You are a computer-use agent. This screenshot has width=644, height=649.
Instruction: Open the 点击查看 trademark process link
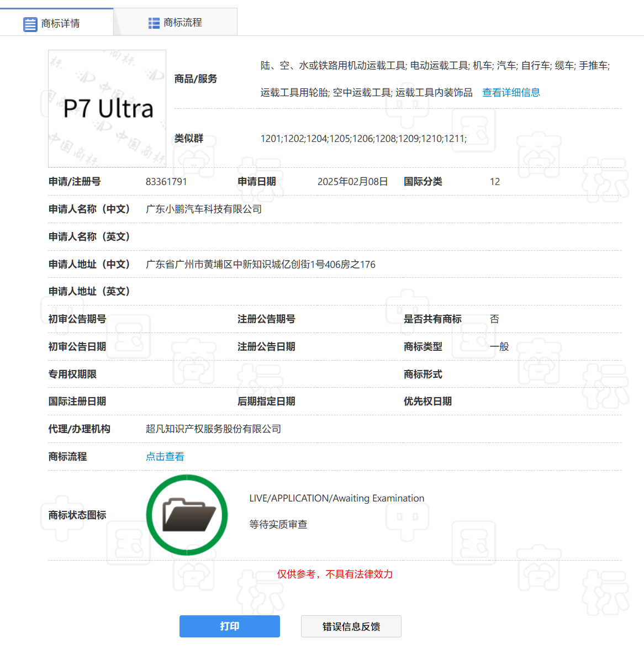pyautogui.click(x=165, y=456)
